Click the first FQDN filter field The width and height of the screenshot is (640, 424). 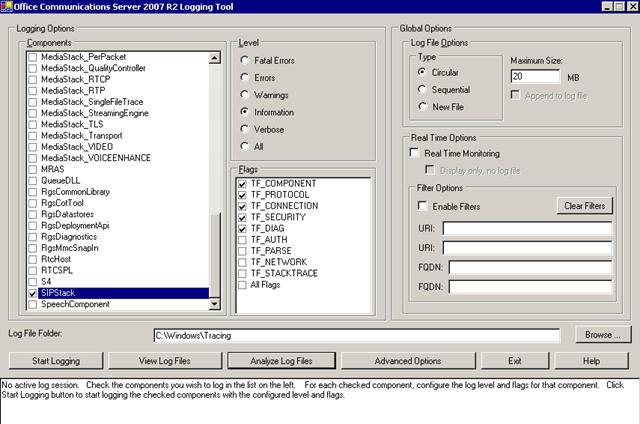531,267
